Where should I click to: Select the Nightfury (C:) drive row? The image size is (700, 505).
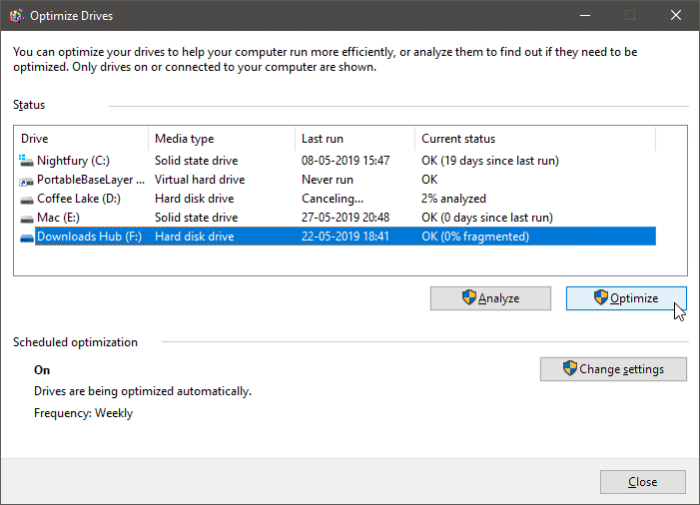click(x=337, y=160)
